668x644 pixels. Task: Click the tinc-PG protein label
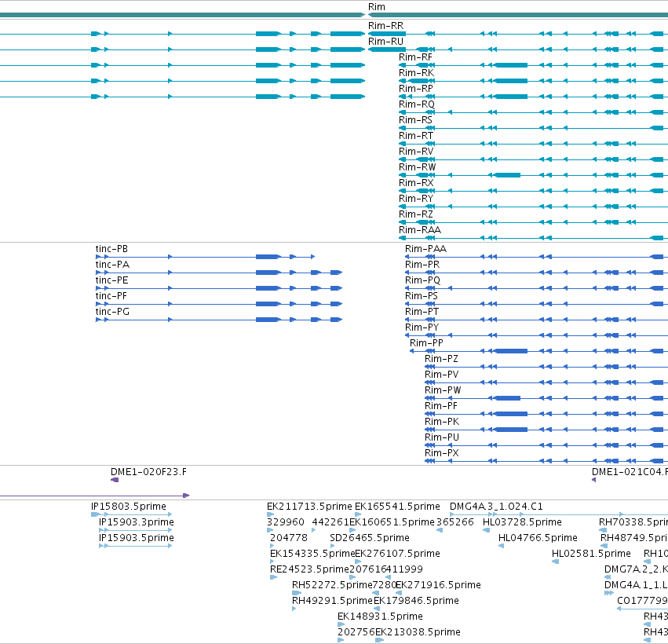[x=112, y=313]
